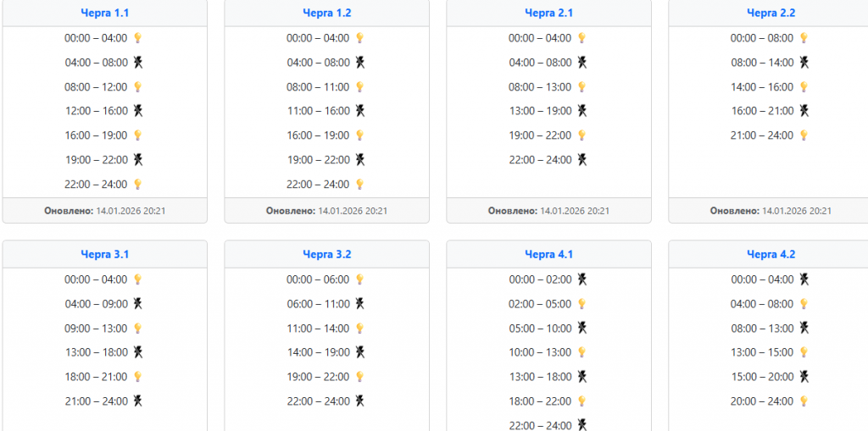This screenshot has width=868, height=431.
Task: Click lightbulb icon for Черга 2.1 19:00 – 22:00
Action: click(581, 135)
